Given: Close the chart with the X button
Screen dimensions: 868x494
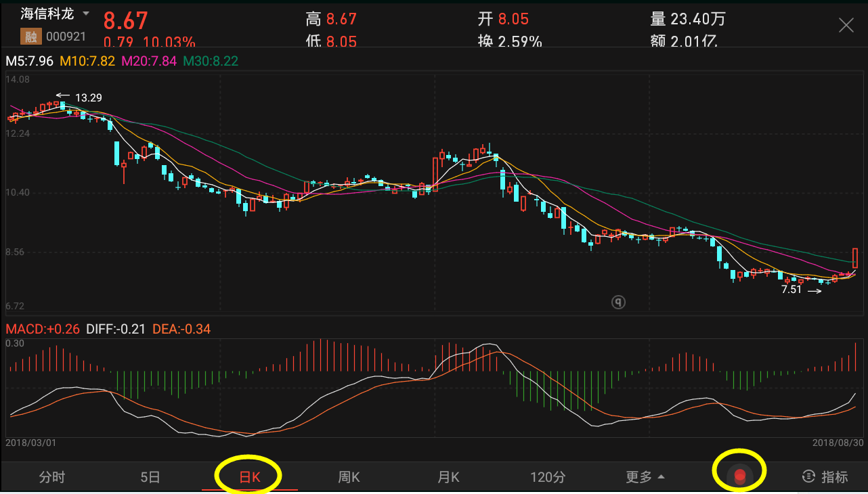Looking at the screenshot, I should point(846,26).
